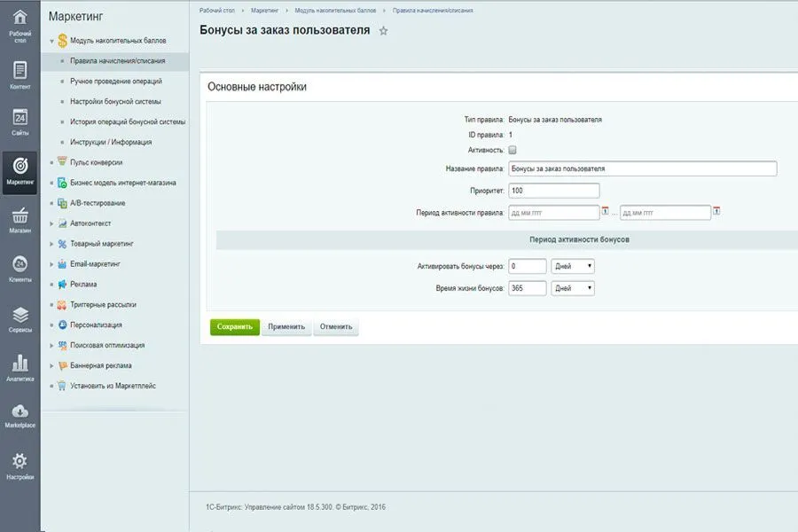This screenshot has height=532, width=798.
Task: Click the Отменить button
Action: [x=336, y=327]
